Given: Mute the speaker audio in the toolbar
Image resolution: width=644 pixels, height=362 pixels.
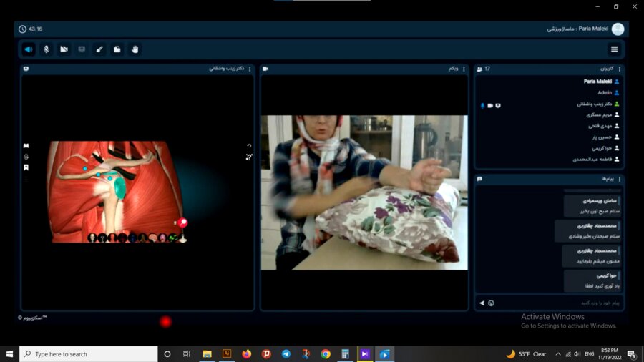Looking at the screenshot, I should point(29,49).
